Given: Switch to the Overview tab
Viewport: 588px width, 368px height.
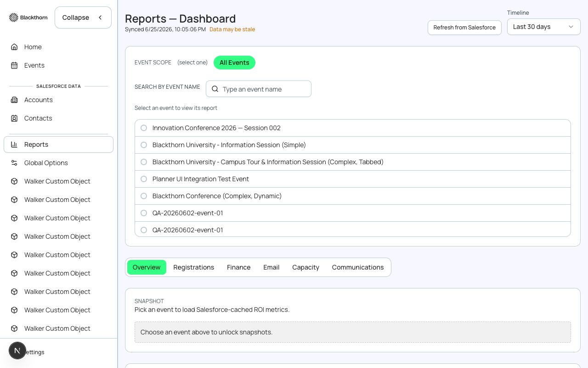Looking at the screenshot, I should (147, 267).
